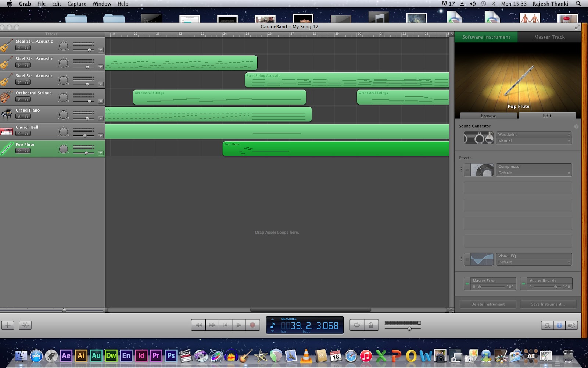Open Illustrator from the dock
Viewport: 588px width, 368px height.
pyautogui.click(x=81, y=355)
